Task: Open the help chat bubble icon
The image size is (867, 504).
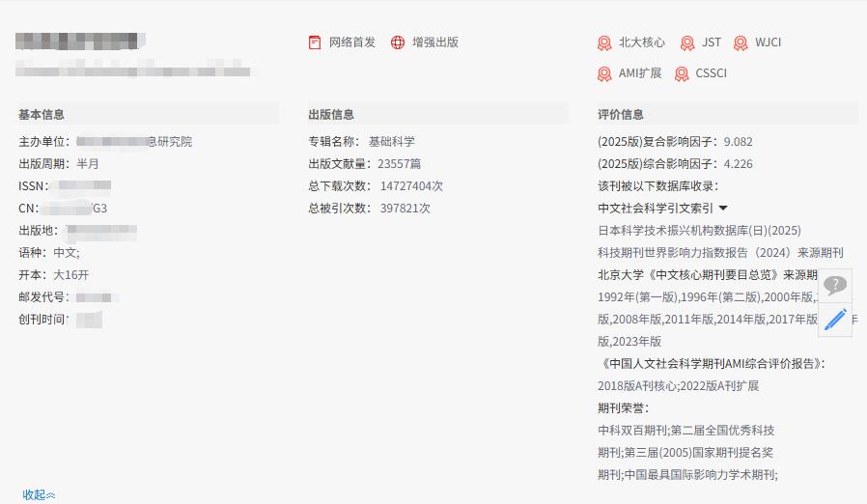Action: tap(835, 286)
